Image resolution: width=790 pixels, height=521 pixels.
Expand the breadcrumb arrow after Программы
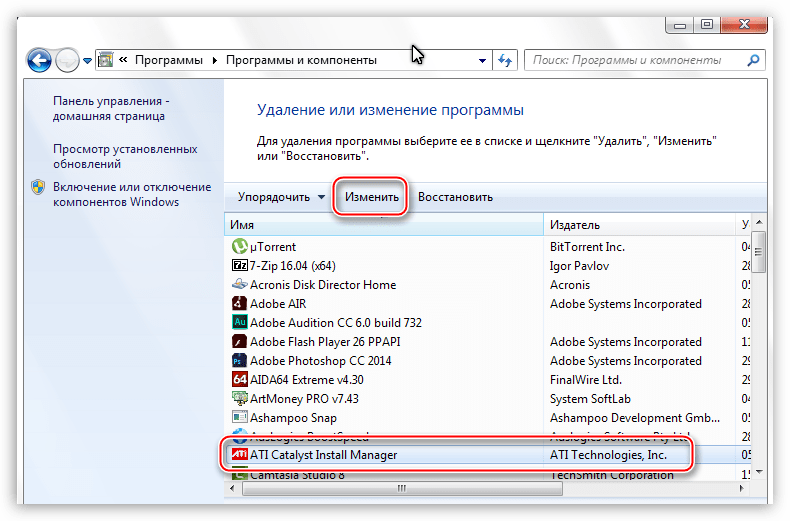215,60
